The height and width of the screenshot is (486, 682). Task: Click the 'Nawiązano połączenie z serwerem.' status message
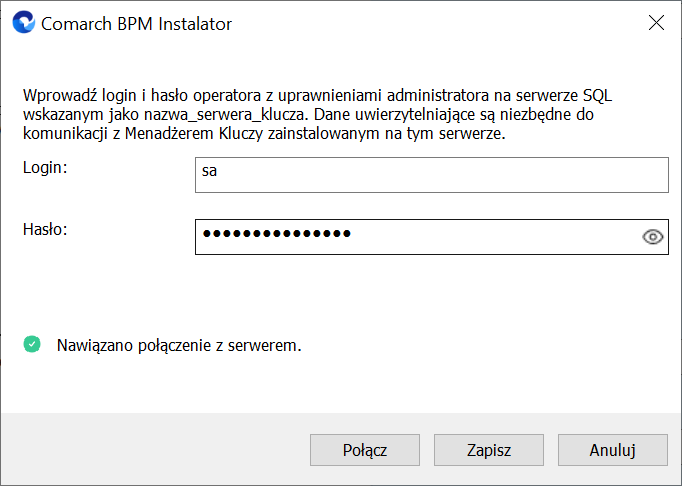click(x=179, y=345)
